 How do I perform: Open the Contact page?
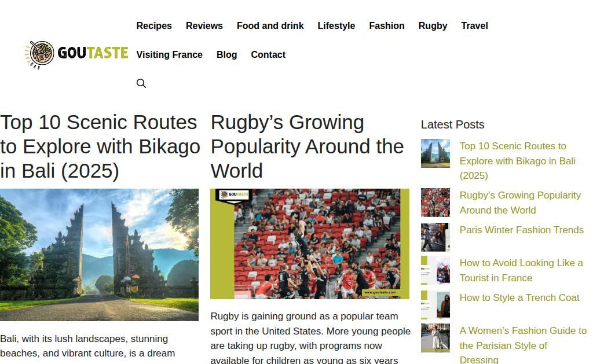pos(268,54)
